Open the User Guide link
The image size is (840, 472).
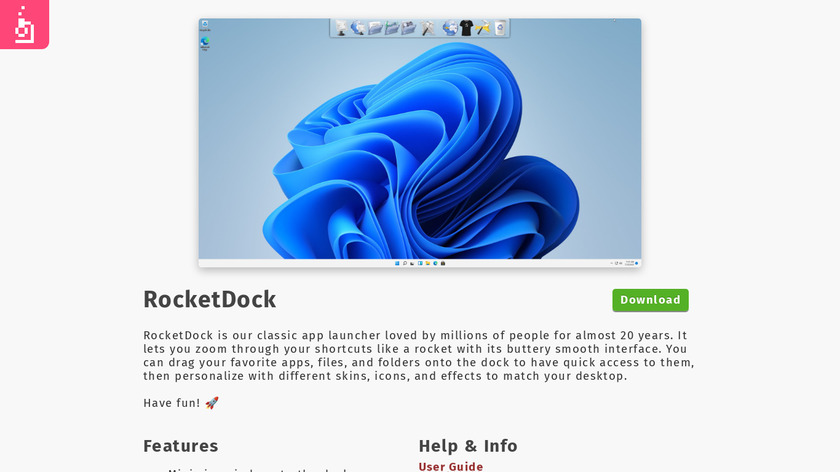click(x=451, y=466)
